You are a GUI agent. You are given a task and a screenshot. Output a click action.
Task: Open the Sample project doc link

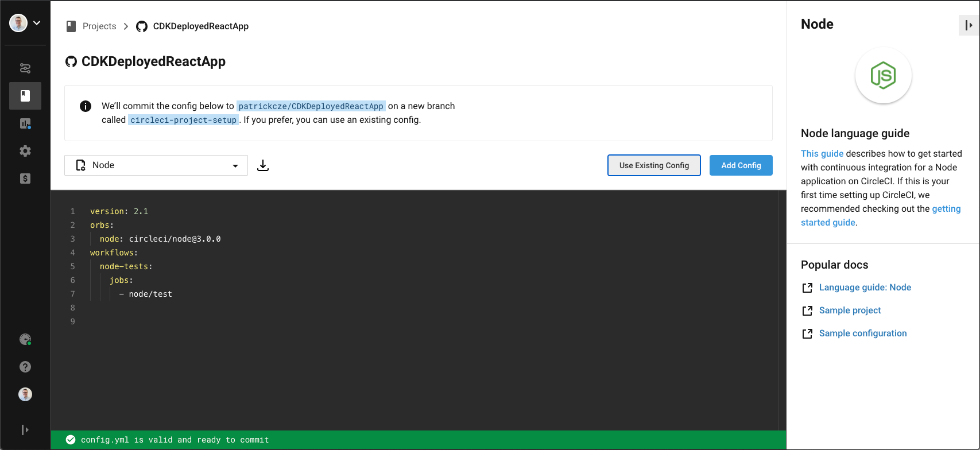(x=850, y=311)
